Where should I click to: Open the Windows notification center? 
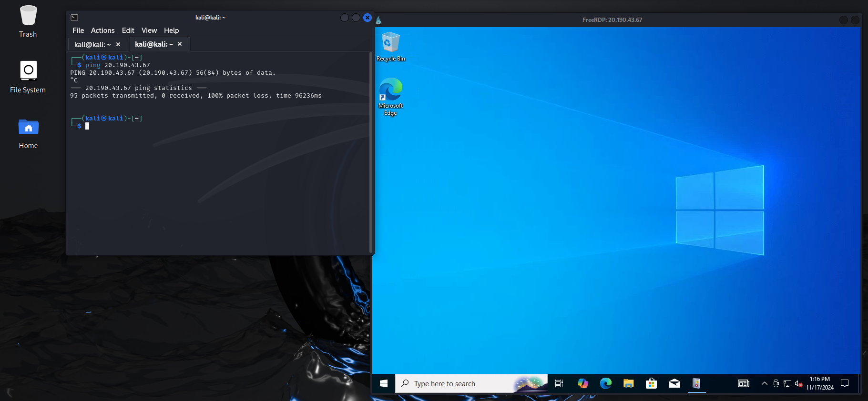845,383
